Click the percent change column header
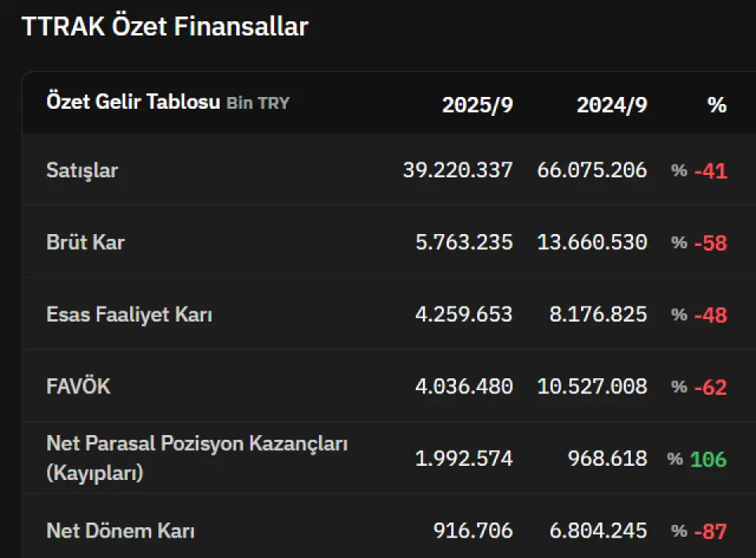 (717, 105)
